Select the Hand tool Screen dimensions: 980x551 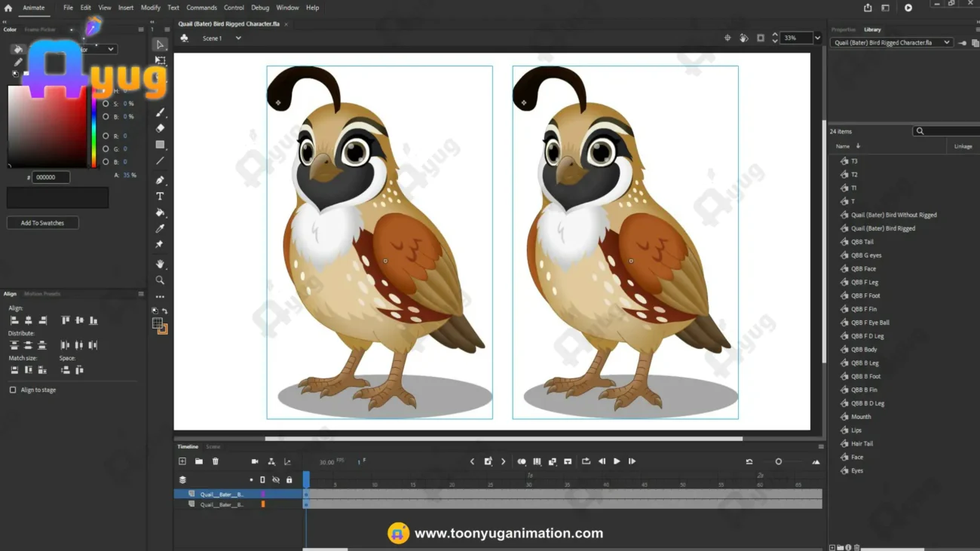click(160, 264)
